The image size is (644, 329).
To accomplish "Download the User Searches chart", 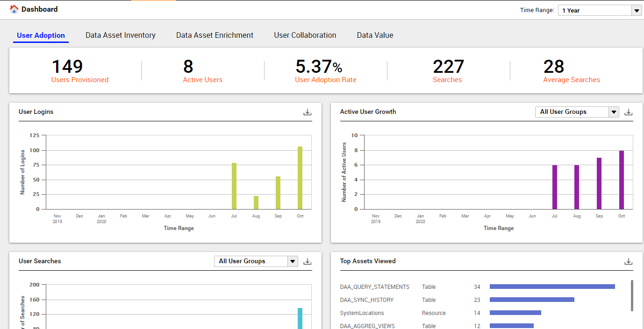I will pos(307,261).
